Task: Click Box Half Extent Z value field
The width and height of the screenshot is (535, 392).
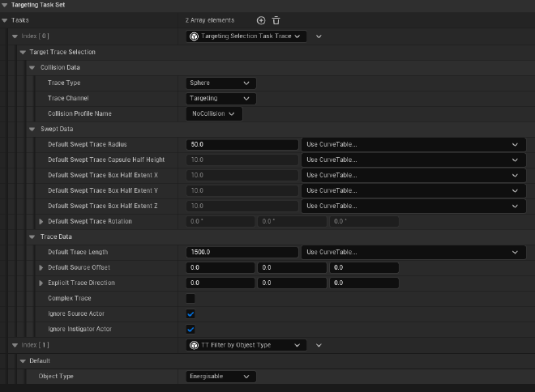Action: [x=242, y=206]
